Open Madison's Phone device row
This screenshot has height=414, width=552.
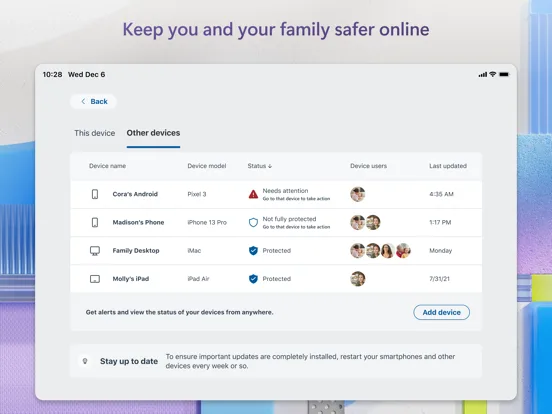click(x=276, y=222)
